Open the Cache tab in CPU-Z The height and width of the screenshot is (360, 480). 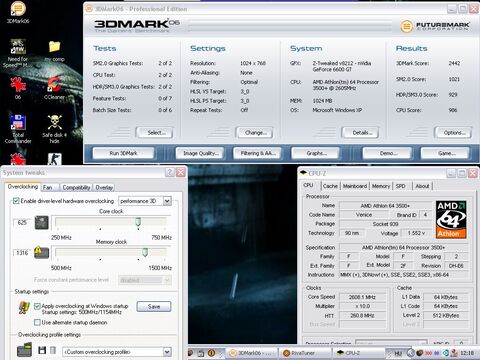click(330, 186)
